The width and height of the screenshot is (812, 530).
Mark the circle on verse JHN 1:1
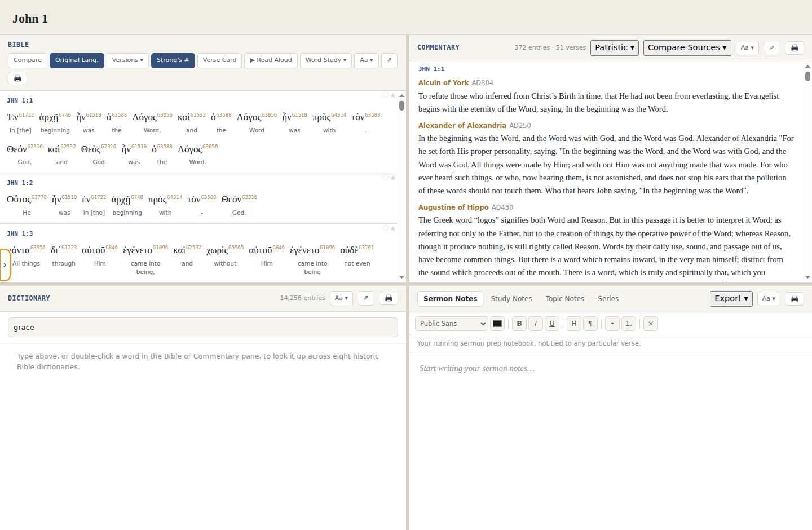point(386,95)
